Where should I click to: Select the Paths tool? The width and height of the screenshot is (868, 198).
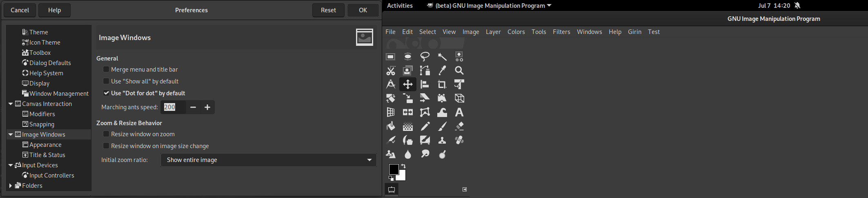click(x=425, y=70)
